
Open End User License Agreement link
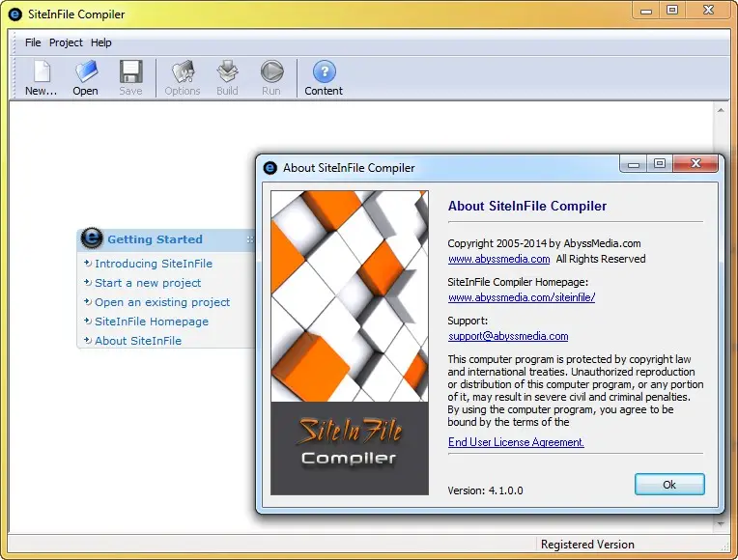516,442
